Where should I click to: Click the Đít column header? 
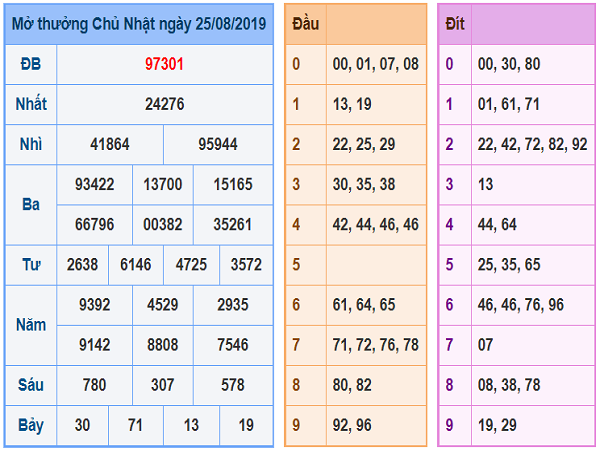[455, 24]
